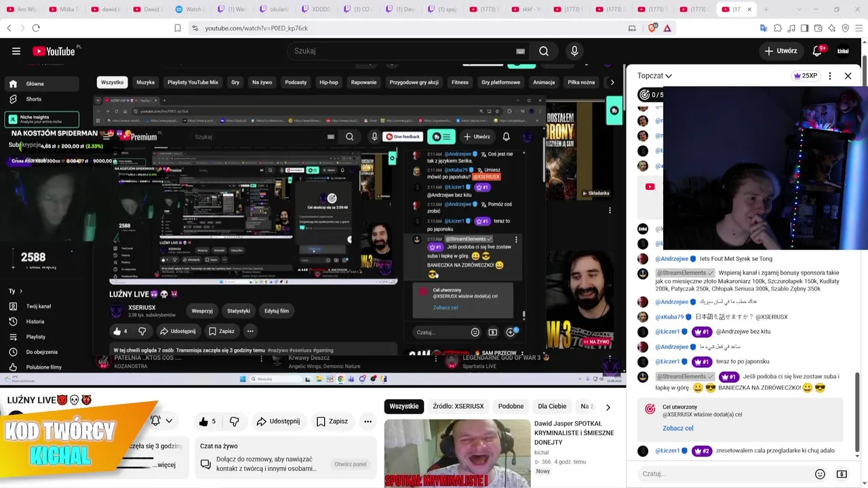
Task: Click the magnifier search button
Action: (x=544, y=51)
